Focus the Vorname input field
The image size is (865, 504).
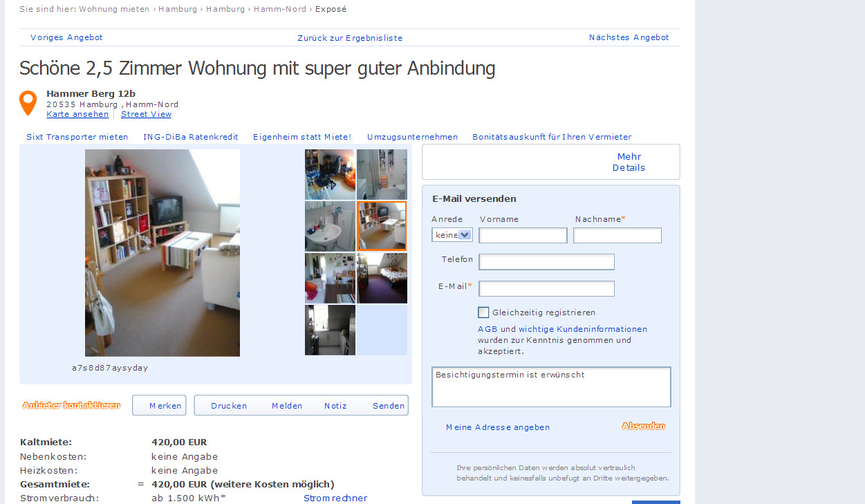pyautogui.click(x=523, y=236)
